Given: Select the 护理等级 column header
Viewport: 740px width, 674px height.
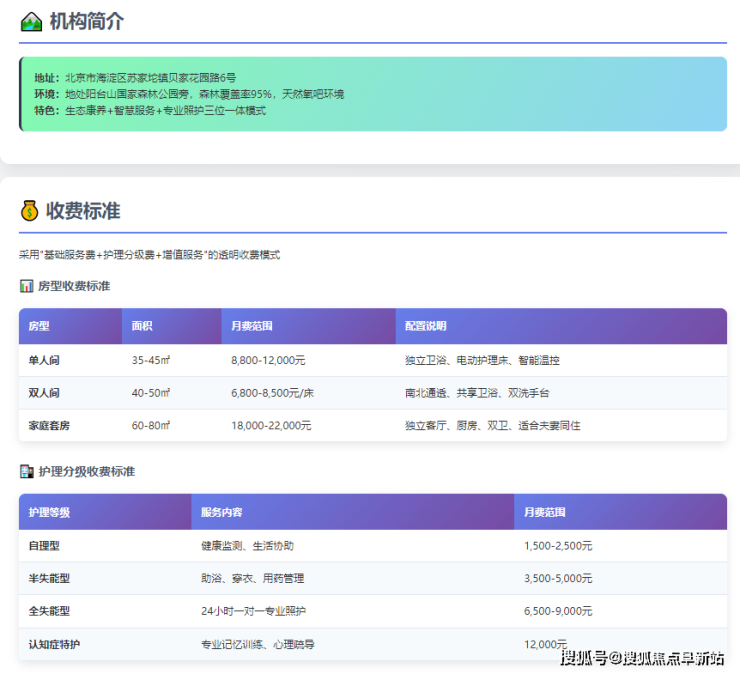Looking at the screenshot, I should click(49, 512).
